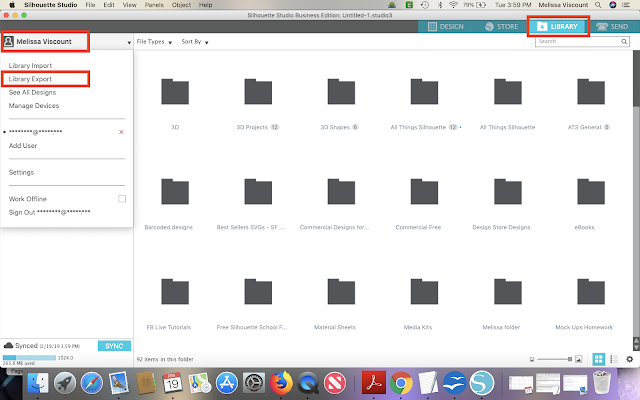Viewport: 640px width, 400px height.
Task: Open Free Silhouette School F... folder
Action: pyautogui.click(x=258, y=291)
